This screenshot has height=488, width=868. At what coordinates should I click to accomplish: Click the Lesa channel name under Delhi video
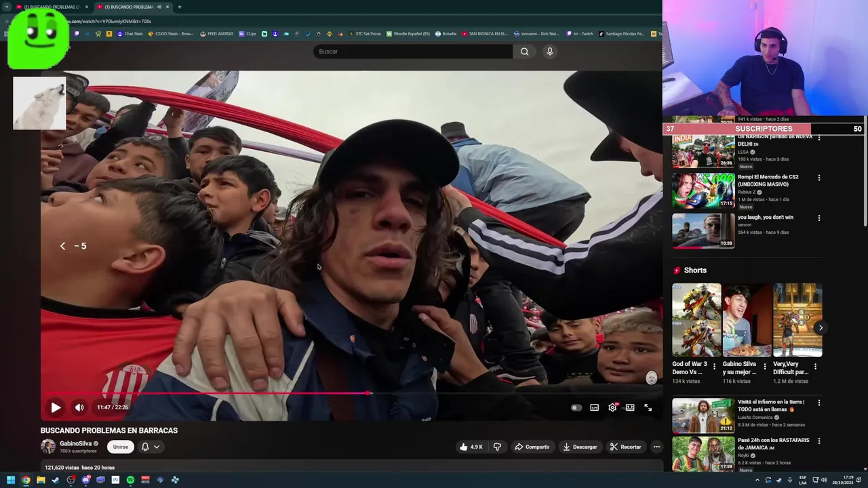[x=743, y=152]
